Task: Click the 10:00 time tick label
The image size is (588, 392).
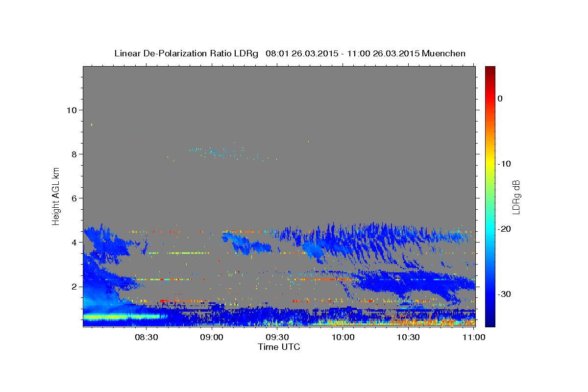Action: click(343, 337)
